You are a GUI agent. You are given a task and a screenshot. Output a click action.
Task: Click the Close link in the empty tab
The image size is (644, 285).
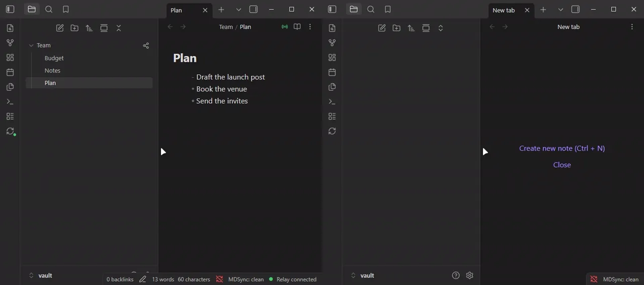562,165
